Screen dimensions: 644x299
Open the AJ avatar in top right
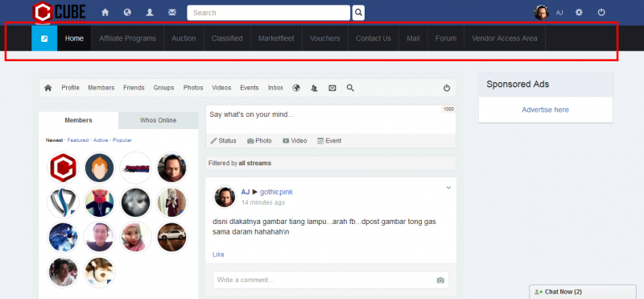point(541,13)
